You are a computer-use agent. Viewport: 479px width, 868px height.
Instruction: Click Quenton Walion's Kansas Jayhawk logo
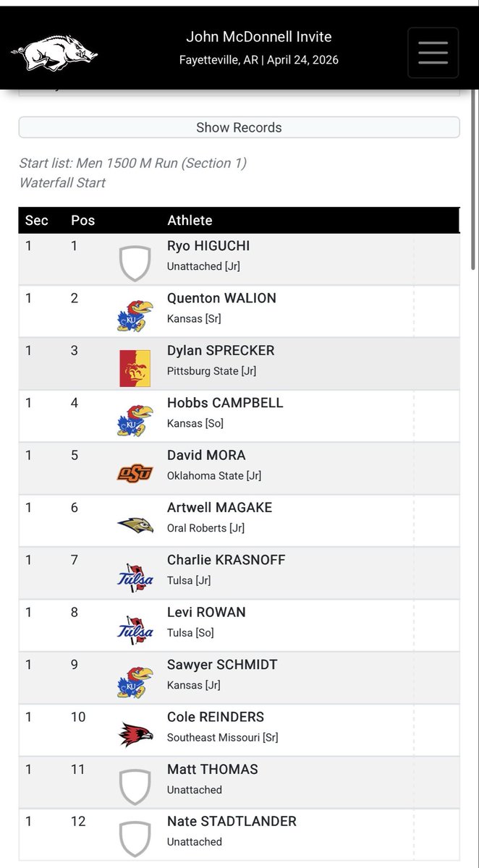(x=135, y=315)
